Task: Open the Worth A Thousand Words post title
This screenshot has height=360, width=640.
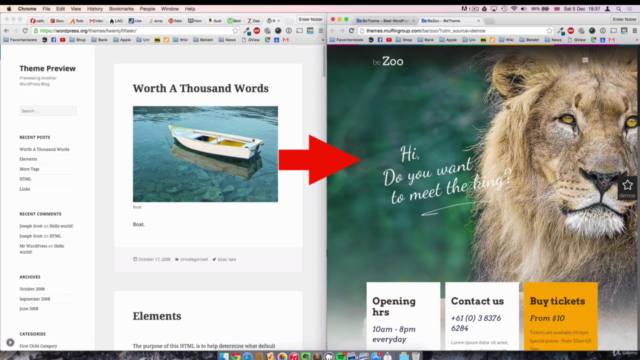Action: click(x=200, y=88)
